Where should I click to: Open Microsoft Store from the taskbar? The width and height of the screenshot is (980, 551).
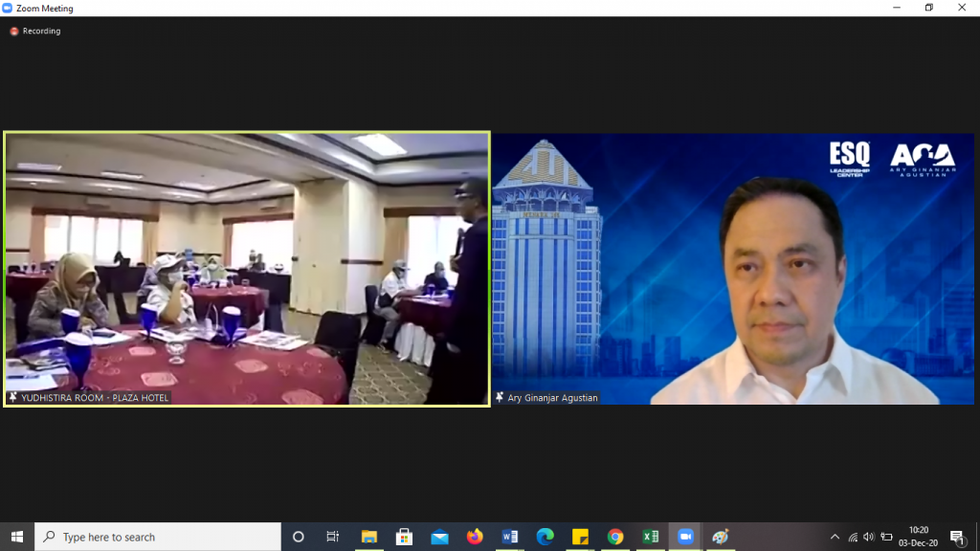tap(404, 537)
